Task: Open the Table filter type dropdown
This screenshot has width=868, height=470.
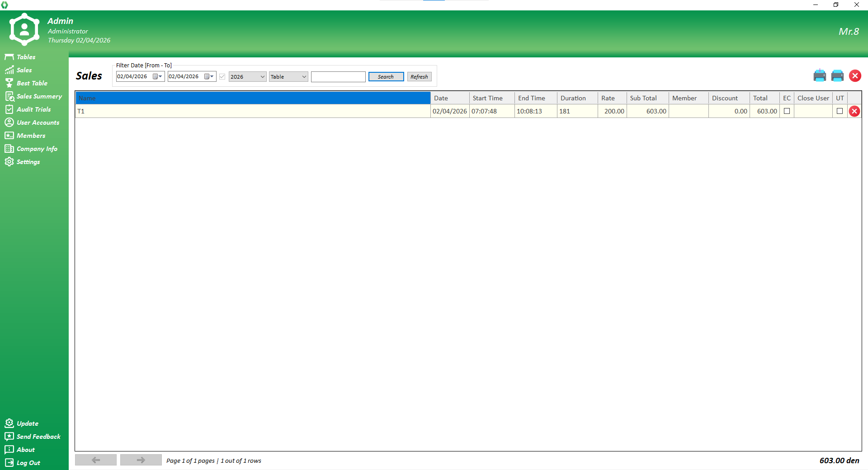Action: [304, 77]
